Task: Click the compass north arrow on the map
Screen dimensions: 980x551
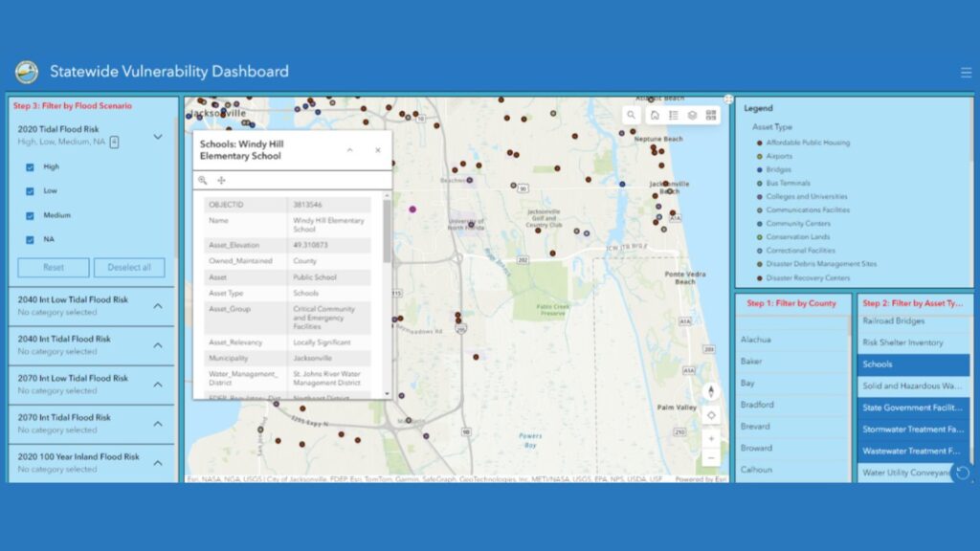Action: [712, 391]
